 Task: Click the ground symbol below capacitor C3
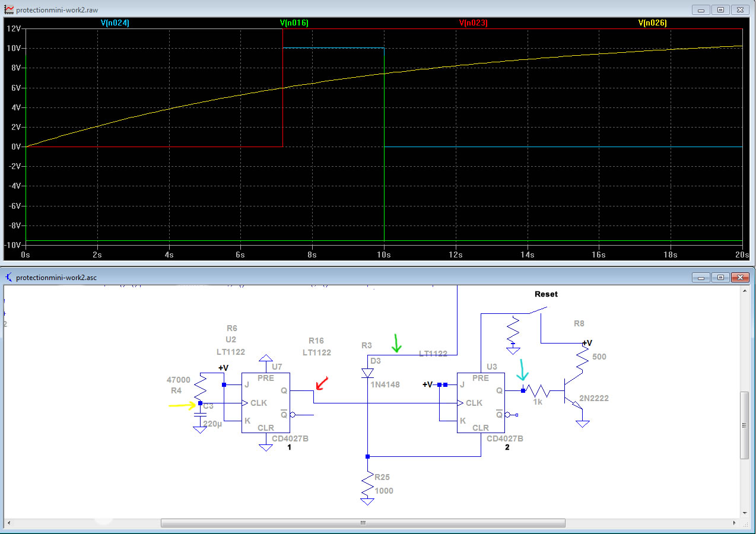pos(200,430)
